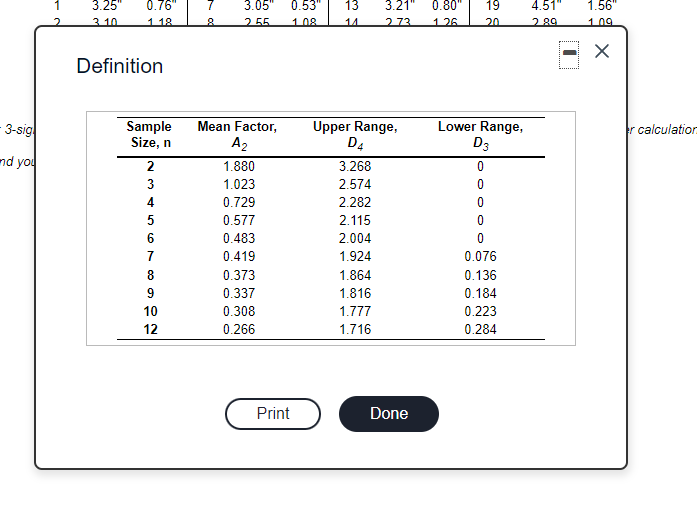Select D4 value 1.716

[x=355, y=329]
